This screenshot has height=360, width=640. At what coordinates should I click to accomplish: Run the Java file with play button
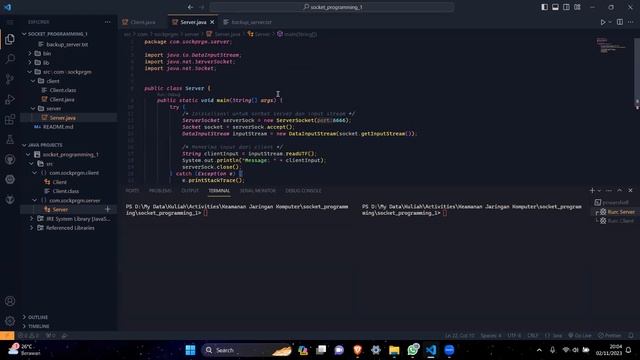point(603,22)
